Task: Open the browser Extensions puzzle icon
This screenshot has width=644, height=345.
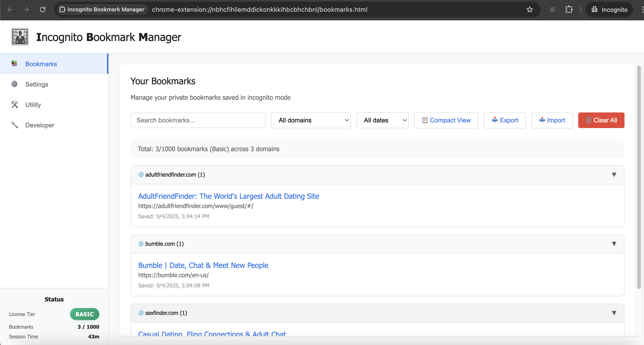Action: [569, 10]
